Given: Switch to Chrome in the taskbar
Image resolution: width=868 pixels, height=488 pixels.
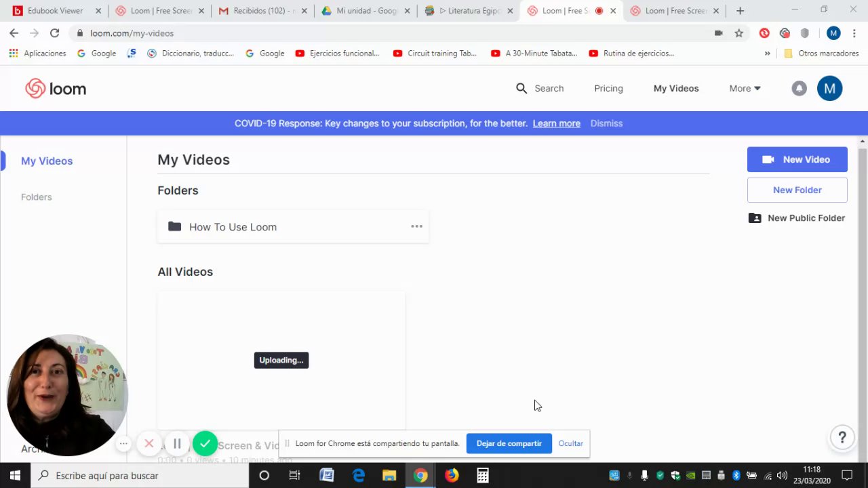Looking at the screenshot, I should [x=420, y=475].
